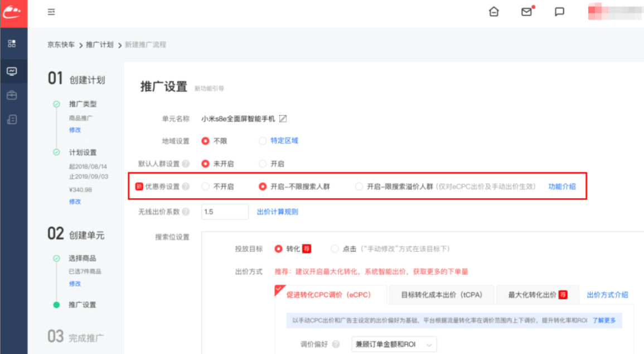644x354 pixels.
Task: Click the 无线出价系数 input field
Action: click(225, 211)
